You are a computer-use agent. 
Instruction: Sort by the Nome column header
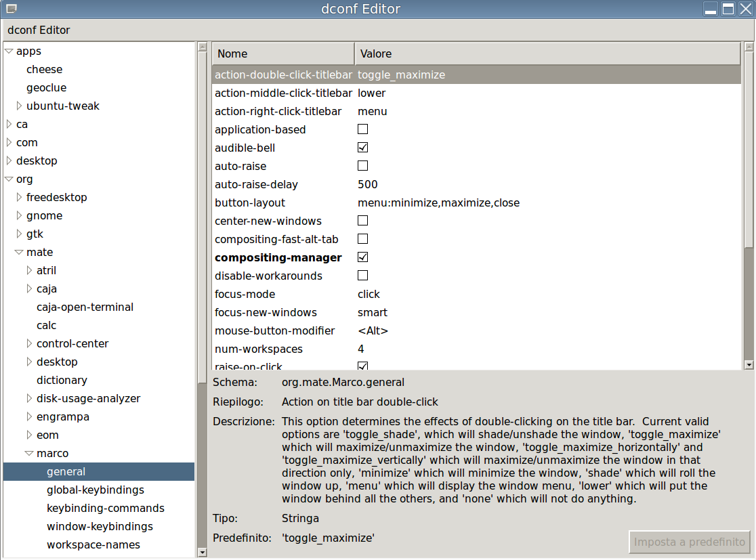[283, 53]
